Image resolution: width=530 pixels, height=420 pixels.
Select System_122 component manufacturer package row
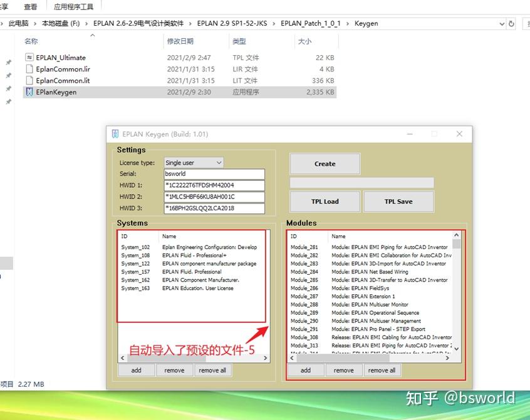189,264
